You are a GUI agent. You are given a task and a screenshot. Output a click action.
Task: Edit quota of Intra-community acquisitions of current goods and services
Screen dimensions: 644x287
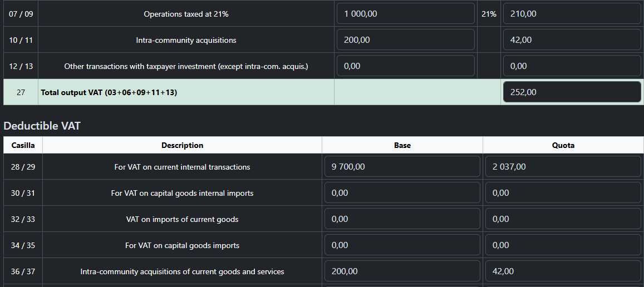[x=563, y=271]
